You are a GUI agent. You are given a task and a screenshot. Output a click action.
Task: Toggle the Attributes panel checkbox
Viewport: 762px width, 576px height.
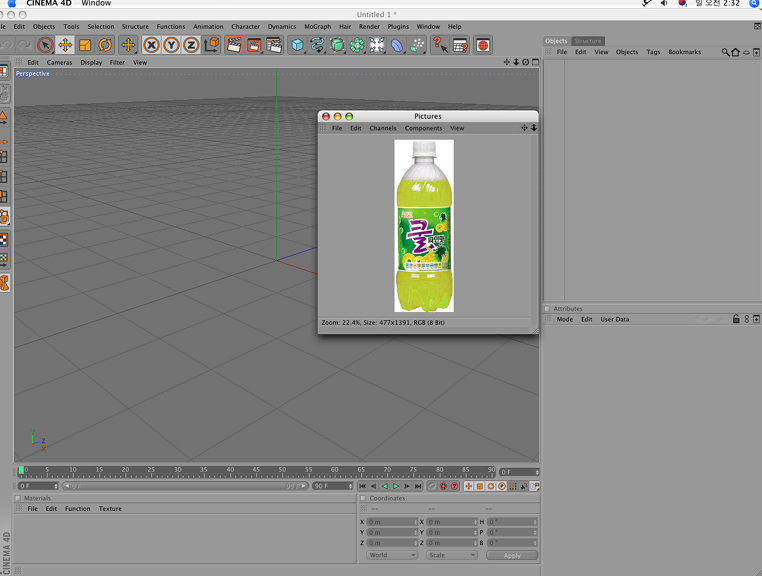[547, 309]
